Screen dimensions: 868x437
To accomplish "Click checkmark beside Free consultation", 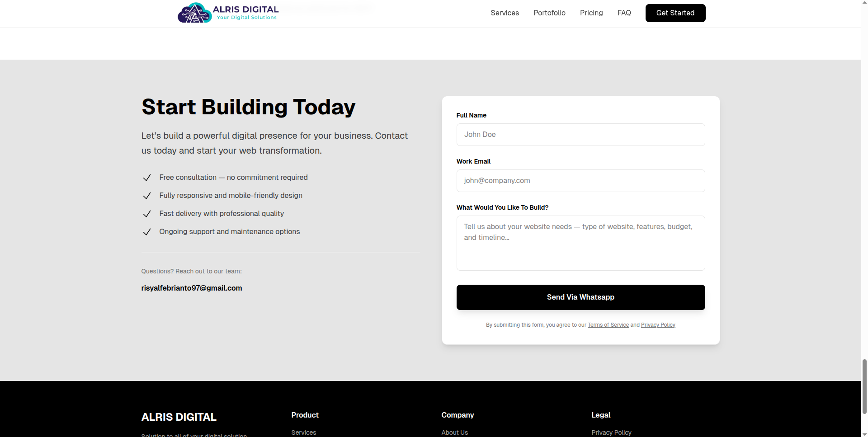I will [x=146, y=178].
